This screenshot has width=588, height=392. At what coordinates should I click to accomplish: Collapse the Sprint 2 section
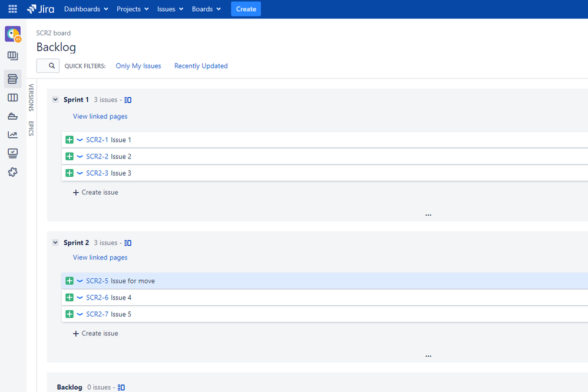pos(55,242)
